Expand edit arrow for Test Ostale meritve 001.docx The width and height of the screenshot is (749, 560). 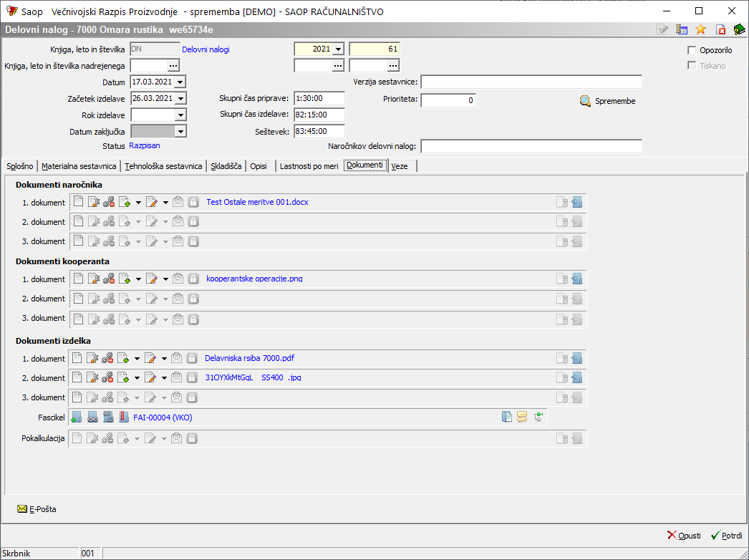coord(165,202)
